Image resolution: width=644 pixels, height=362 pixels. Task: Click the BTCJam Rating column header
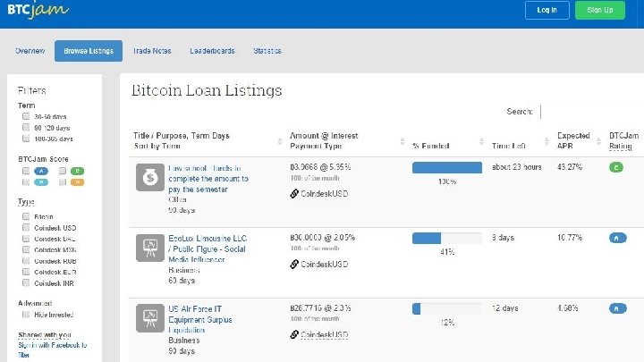[623, 141]
